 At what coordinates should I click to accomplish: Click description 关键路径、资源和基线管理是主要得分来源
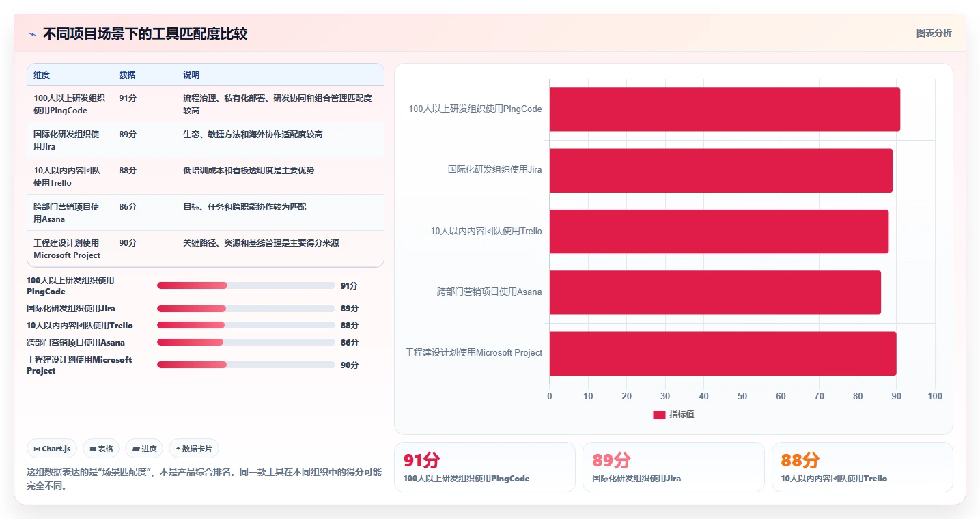(x=261, y=243)
